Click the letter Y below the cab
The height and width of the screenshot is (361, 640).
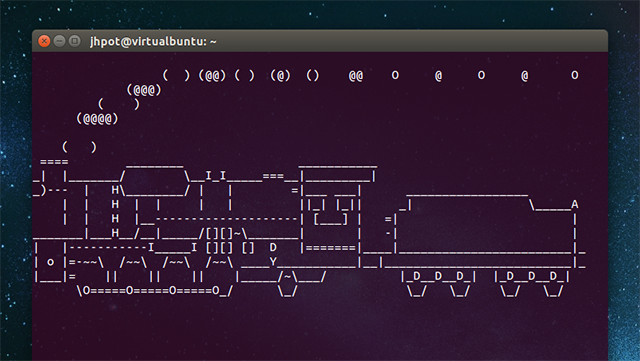[x=273, y=261]
